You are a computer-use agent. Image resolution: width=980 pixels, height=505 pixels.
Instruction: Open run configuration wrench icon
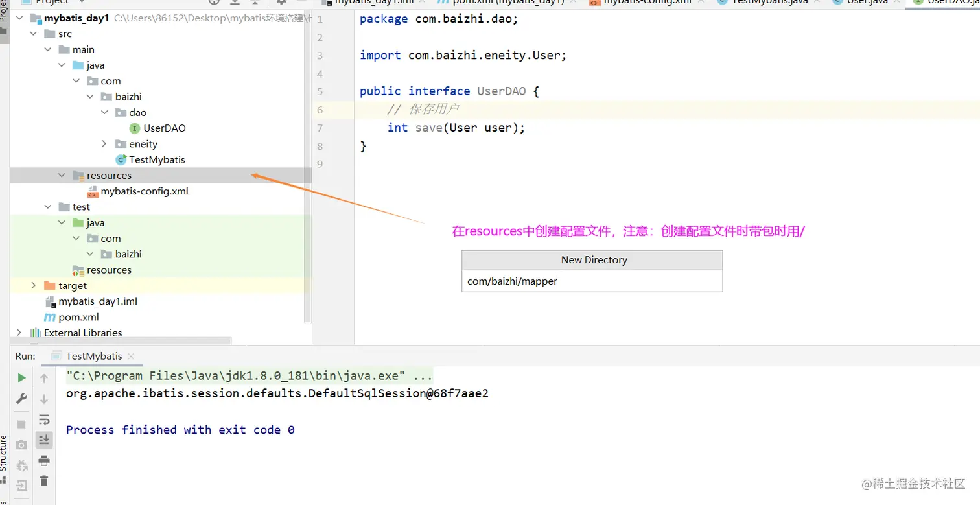[x=21, y=399]
